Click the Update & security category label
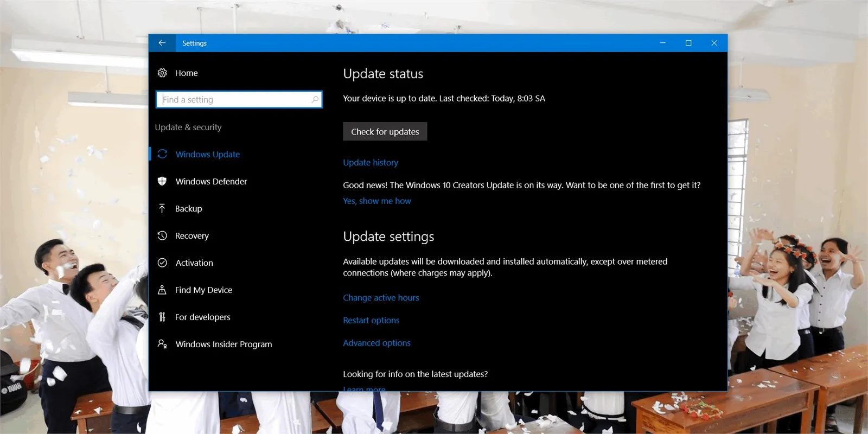868x434 pixels. [188, 127]
